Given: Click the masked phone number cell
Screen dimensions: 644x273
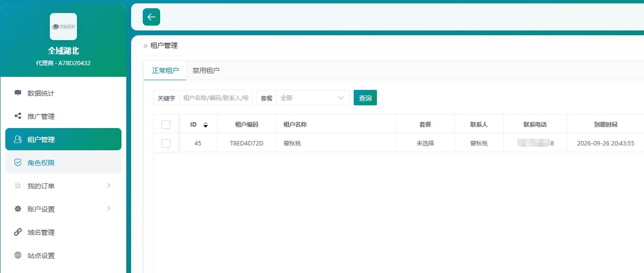Looking at the screenshot, I should click(x=535, y=144).
